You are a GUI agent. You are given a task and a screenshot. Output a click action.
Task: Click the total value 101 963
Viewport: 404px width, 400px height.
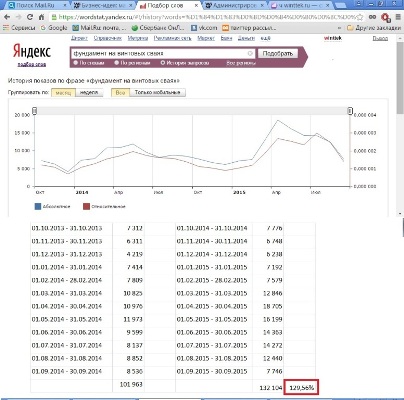(x=131, y=384)
